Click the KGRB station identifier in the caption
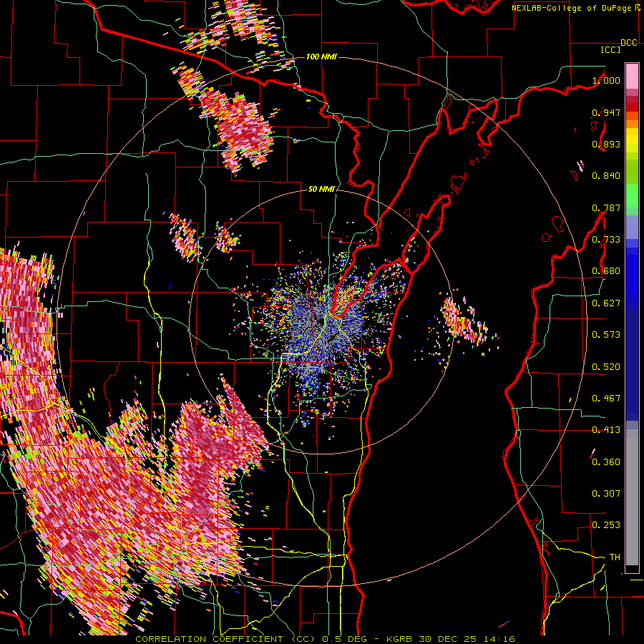The width and height of the screenshot is (644, 644). pos(401,639)
